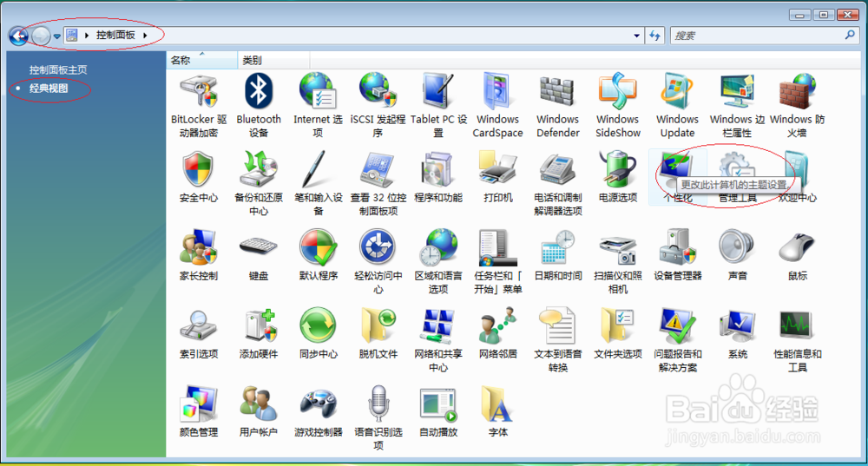The height and width of the screenshot is (466, 868).
Task: Click 控制面板 breadcrumb in address bar
Action: click(115, 35)
